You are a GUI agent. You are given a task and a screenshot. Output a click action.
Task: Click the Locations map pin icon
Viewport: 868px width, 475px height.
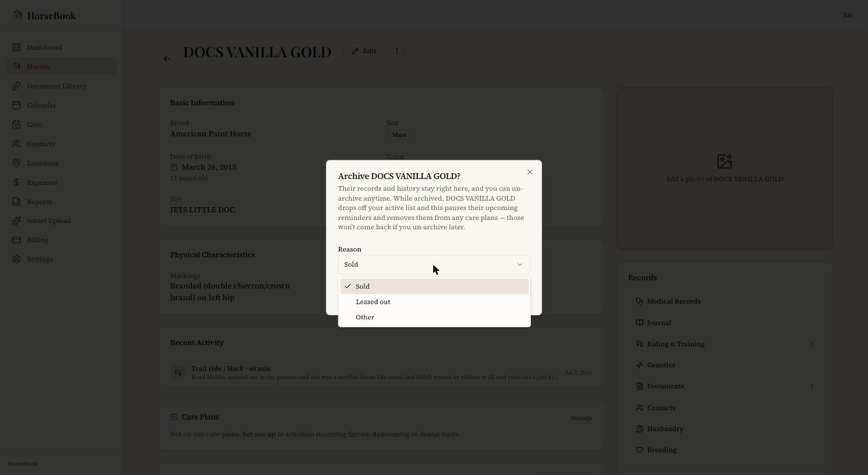tap(16, 163)
